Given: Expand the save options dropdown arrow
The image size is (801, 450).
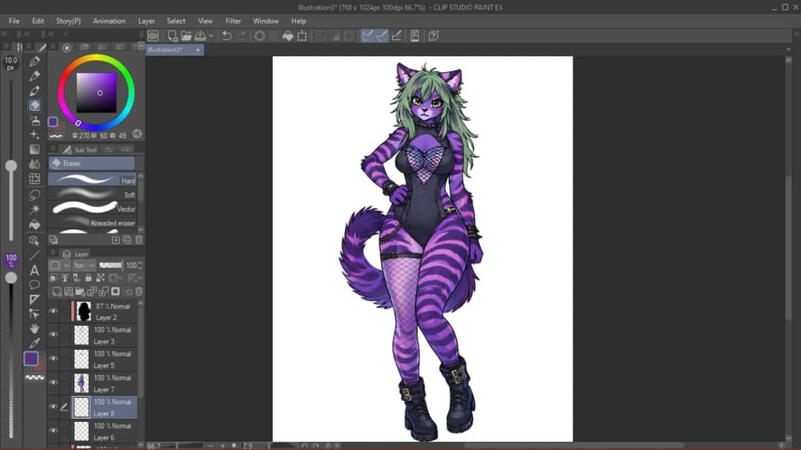Looking at the screenshot, I should [x=210, y=36].
